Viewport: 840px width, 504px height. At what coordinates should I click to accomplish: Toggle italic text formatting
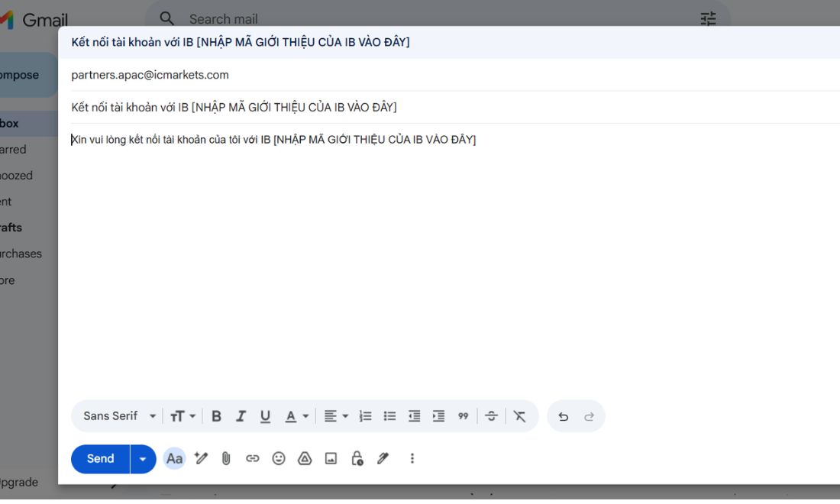point(241,416)
